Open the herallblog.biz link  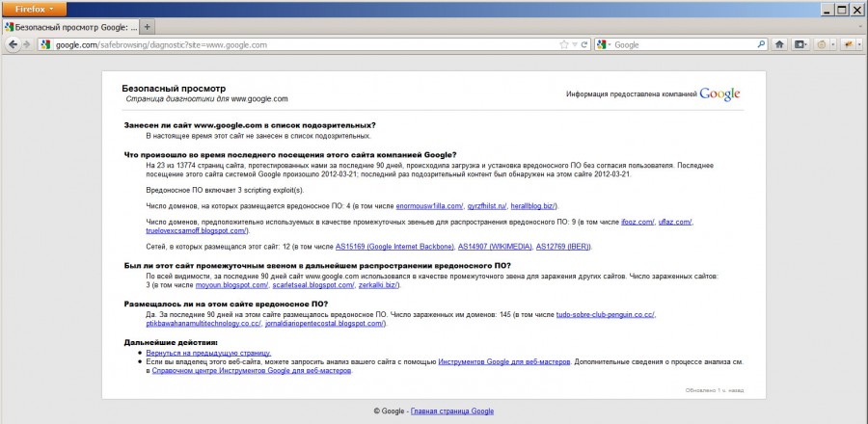[534, 206]
